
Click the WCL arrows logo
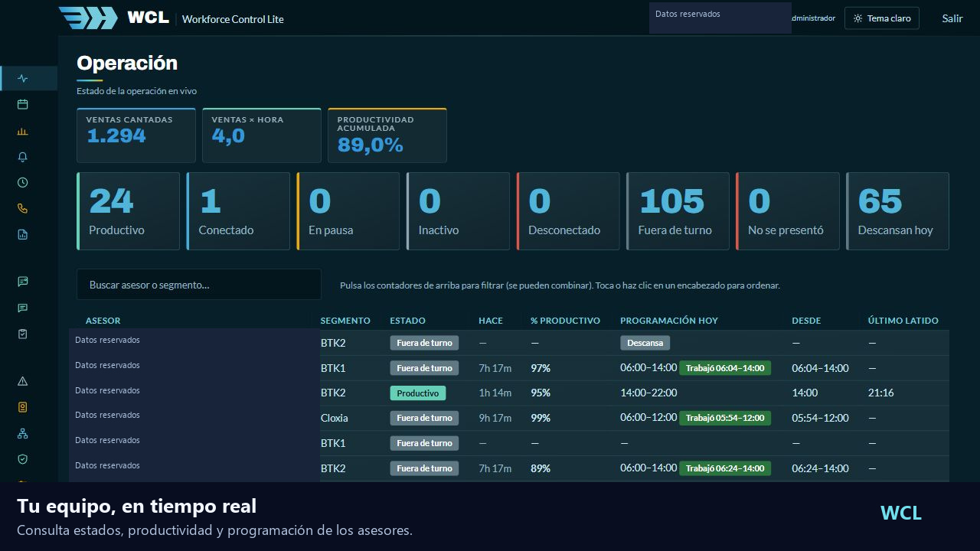88,18
